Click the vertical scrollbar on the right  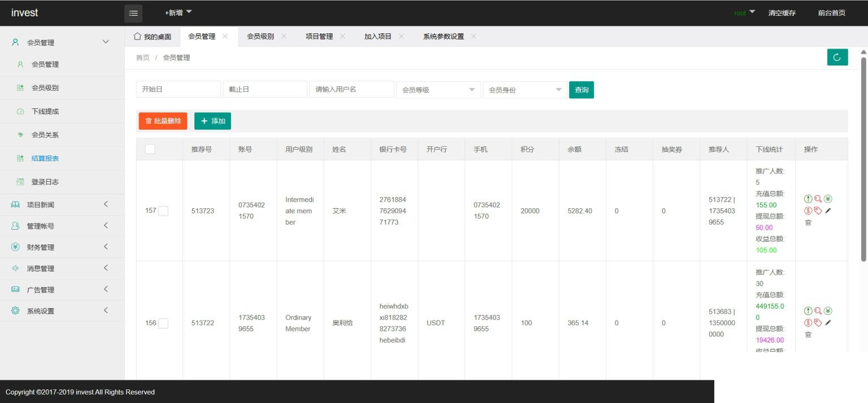click(x=863, y=158)
